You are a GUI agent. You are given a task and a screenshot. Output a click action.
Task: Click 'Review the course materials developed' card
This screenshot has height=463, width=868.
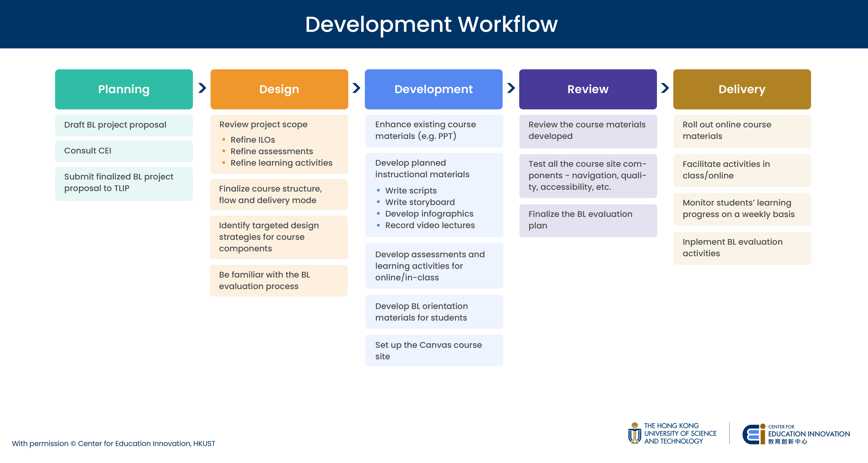[588, 131]
